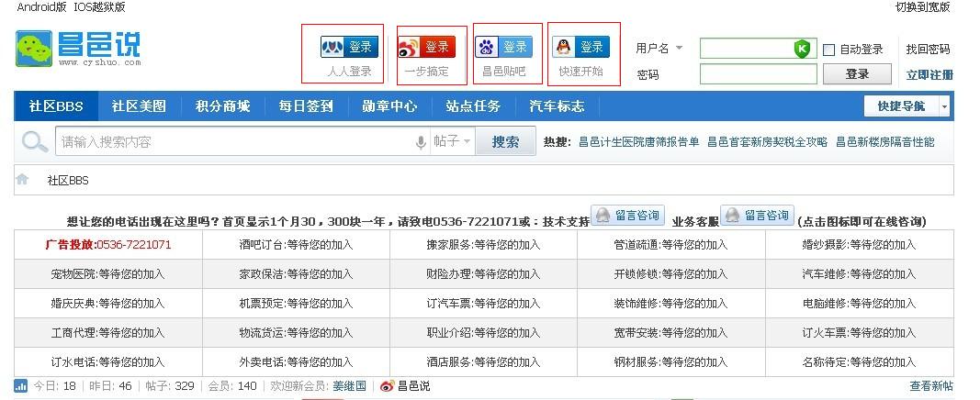The image size is (980, 400).
Task: Click the Weibo icon beside 昌邑说 at bottom
Action: point(388,386)
